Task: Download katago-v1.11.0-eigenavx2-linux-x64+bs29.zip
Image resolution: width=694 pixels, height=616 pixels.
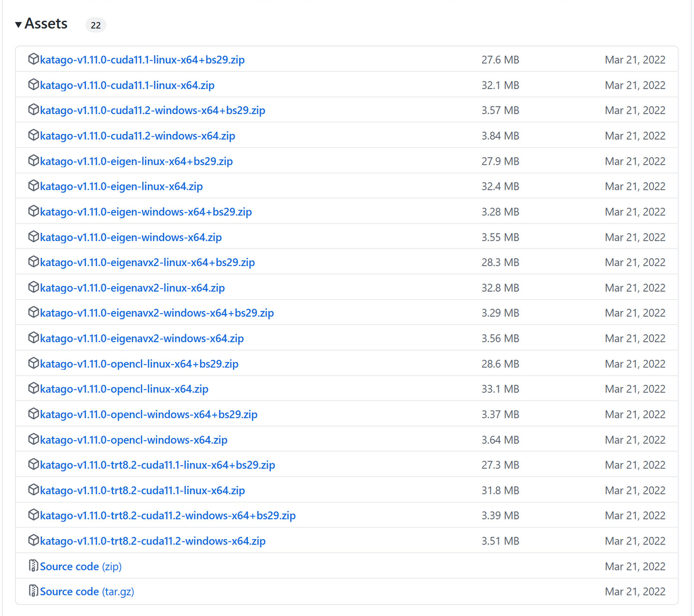Action: tap(147, 263)
